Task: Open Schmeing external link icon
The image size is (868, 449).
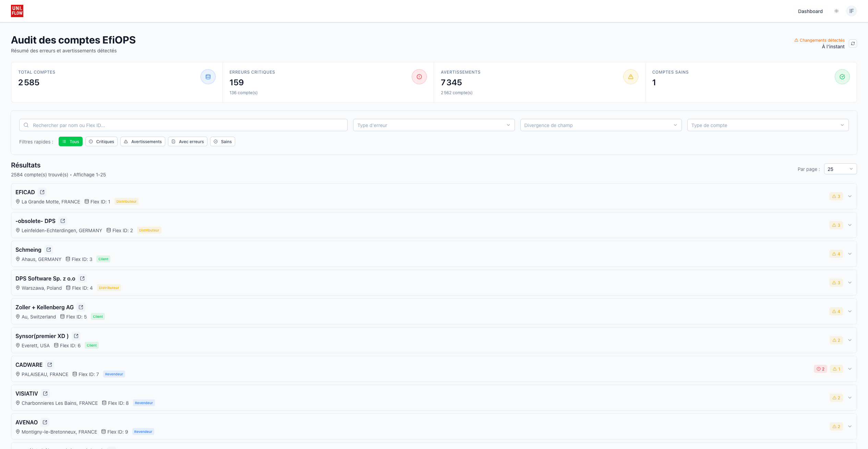Action: click(49, 250)
